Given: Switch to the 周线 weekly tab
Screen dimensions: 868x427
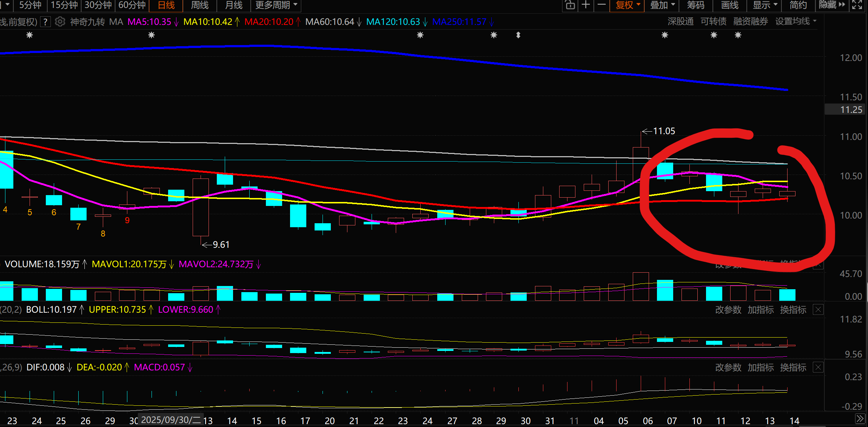Looking at the screenshot, I should pyautogui.click(x=200, y=5).
